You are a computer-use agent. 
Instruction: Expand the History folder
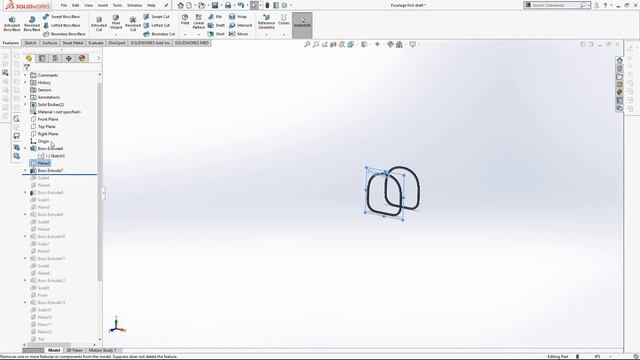pos(25,82)
